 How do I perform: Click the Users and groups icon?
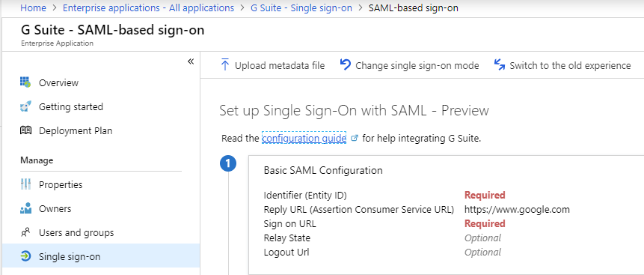(x=25, y=232)
